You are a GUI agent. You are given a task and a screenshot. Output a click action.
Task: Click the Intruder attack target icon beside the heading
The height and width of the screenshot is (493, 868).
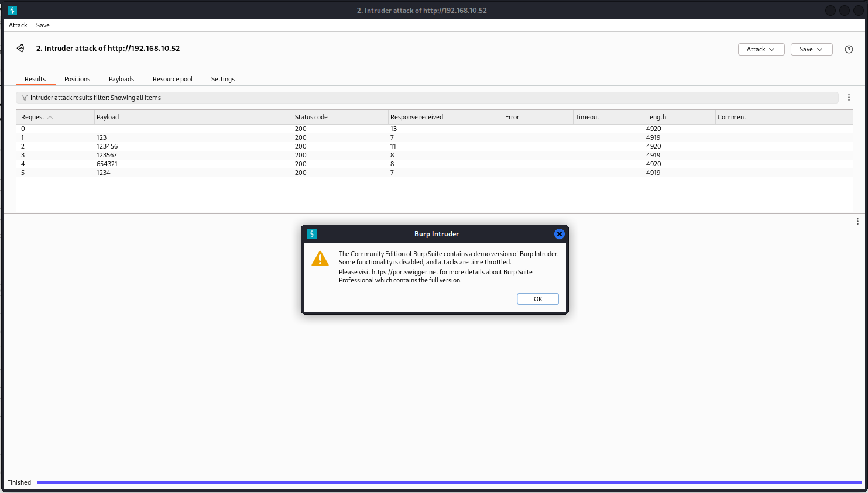tap(20, 49)
